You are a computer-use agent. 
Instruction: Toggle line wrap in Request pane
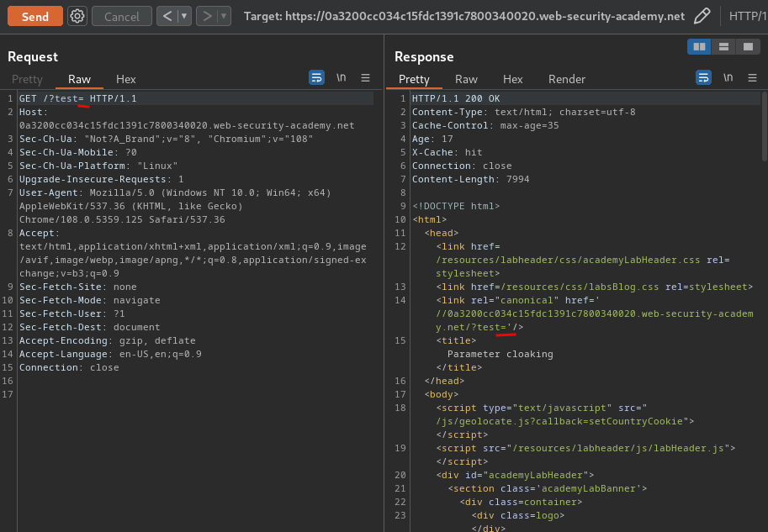(x=316, y=77)
